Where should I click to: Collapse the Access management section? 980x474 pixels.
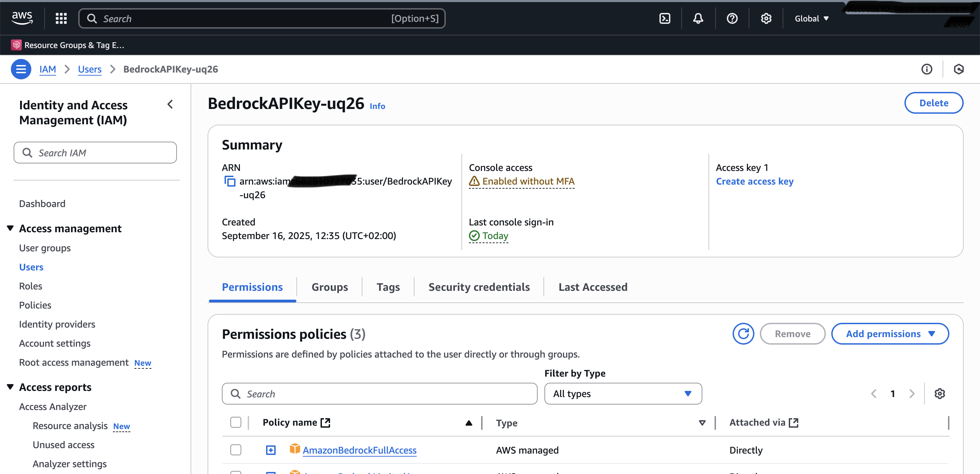pos(10,228)
